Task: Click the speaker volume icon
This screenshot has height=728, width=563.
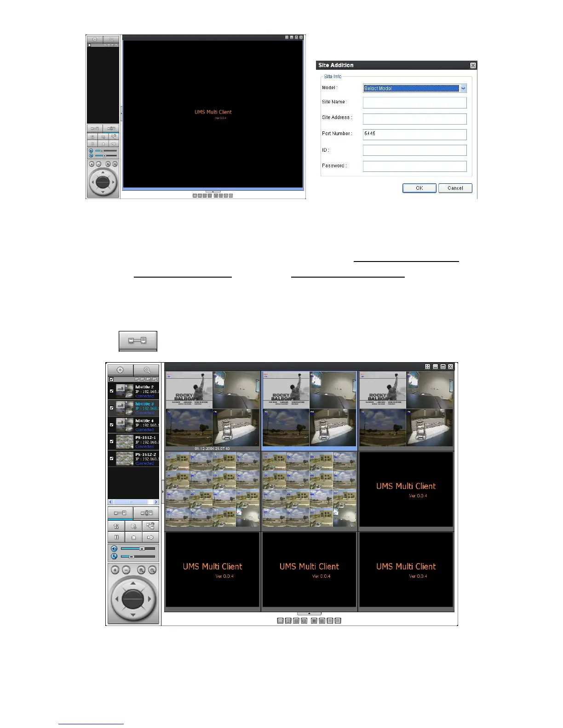Action: click(x=114, y=549)
